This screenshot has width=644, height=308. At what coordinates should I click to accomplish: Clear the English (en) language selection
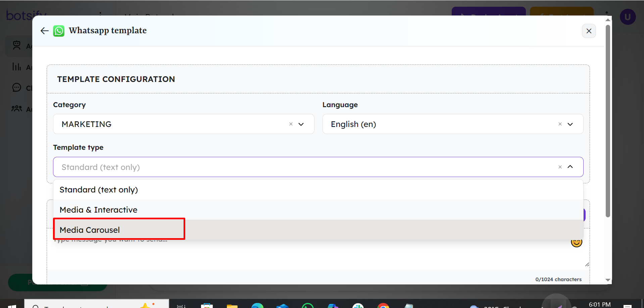click(x=560, y=124)
